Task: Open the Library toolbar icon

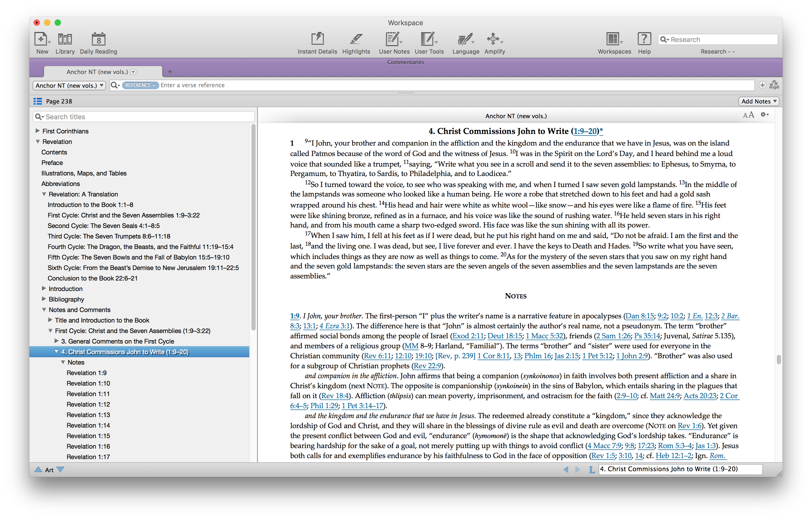Action: tap(65, 39)
